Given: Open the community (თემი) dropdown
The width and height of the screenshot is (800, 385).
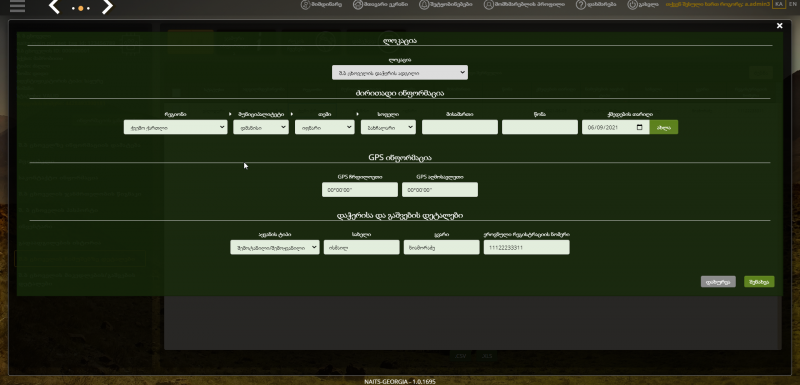Looking at the screenshot, I should tap(324, 127).
